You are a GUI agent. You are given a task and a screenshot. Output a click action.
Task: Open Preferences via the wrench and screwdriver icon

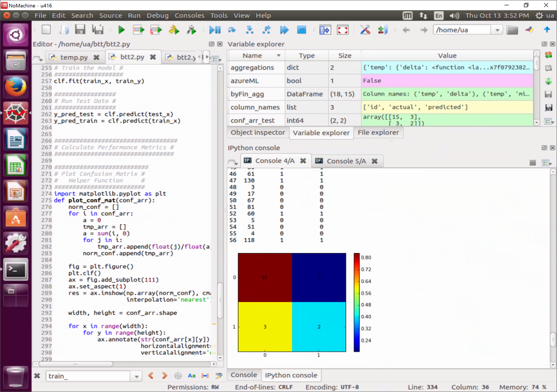(365, 30)
